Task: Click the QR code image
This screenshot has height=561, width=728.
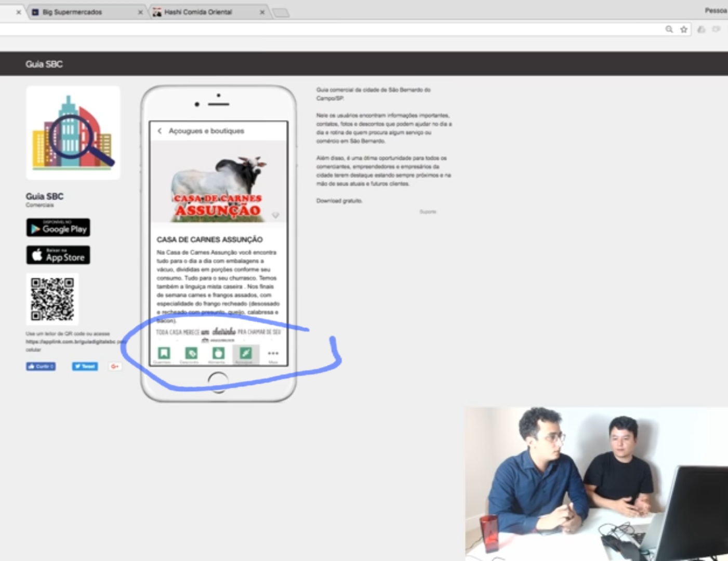Action: [52, 299]
